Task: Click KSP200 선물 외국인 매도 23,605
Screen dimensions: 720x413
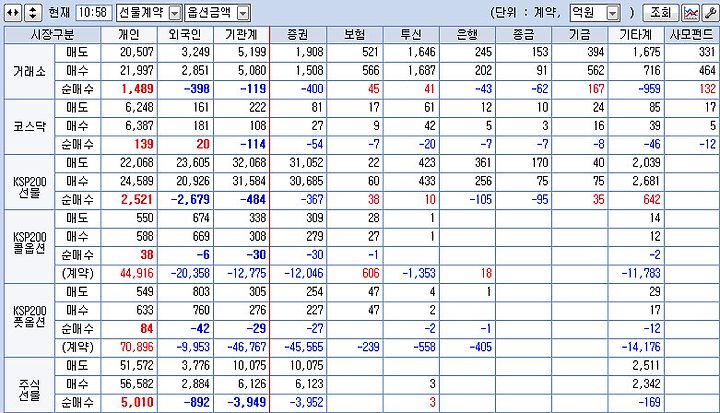Action: 193,163
